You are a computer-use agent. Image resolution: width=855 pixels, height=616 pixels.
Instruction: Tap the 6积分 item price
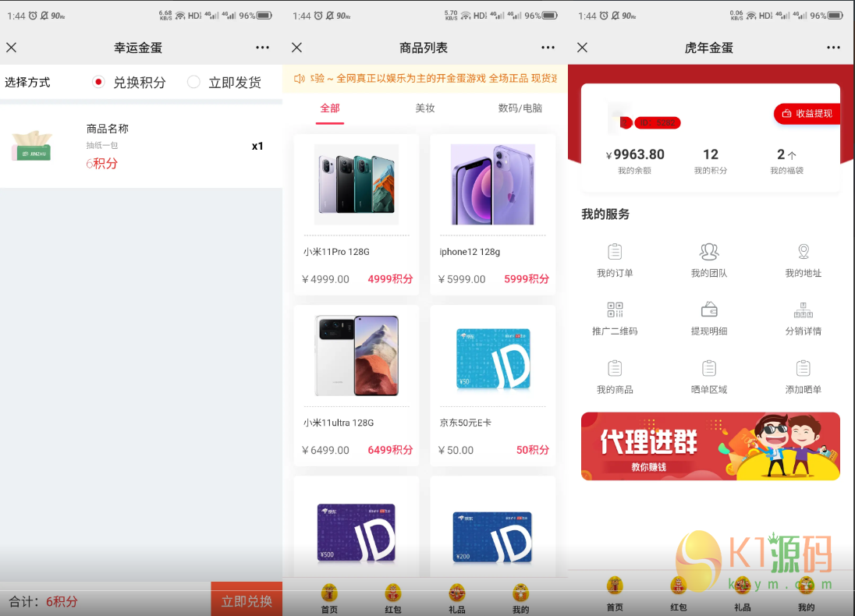(102, 164)
